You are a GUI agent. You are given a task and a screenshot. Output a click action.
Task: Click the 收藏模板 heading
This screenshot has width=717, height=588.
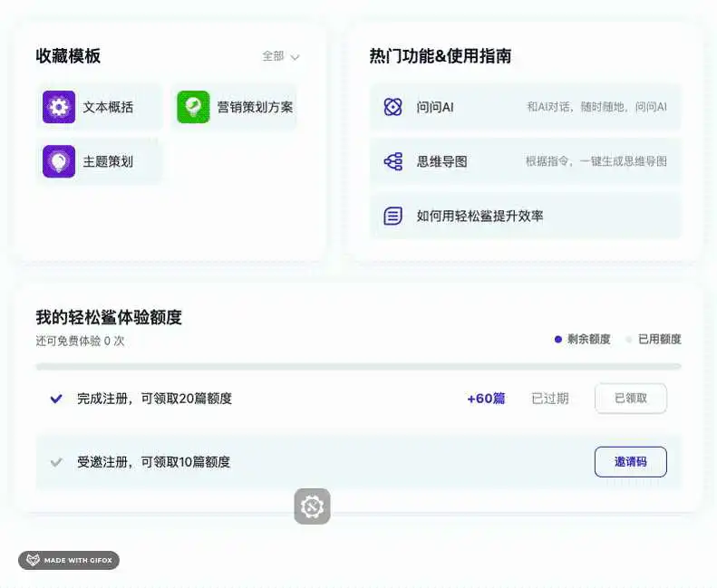(68, 56)
